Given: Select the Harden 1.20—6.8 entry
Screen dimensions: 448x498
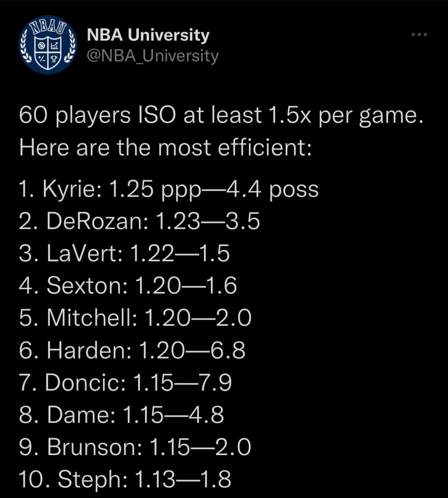Looking at the screenshot, I should [132, 350].
